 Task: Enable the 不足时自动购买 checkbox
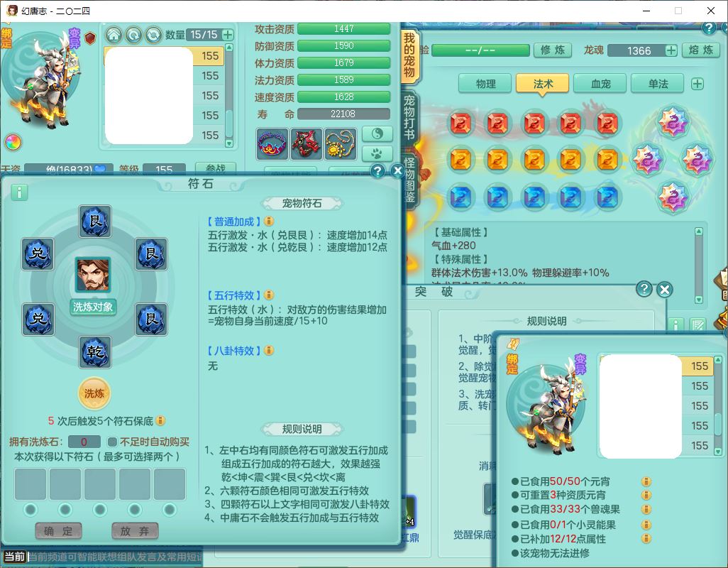tap(112, 442)
